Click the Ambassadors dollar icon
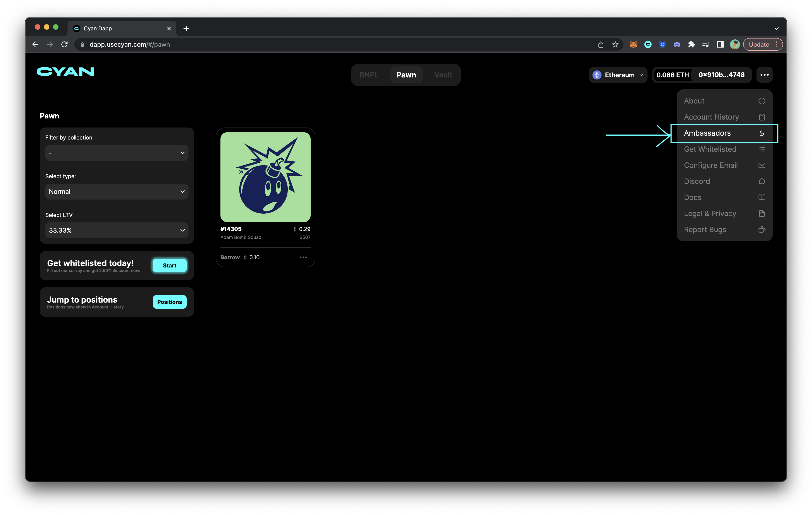This screenshot has width=812, height=515. pos(762,133)
